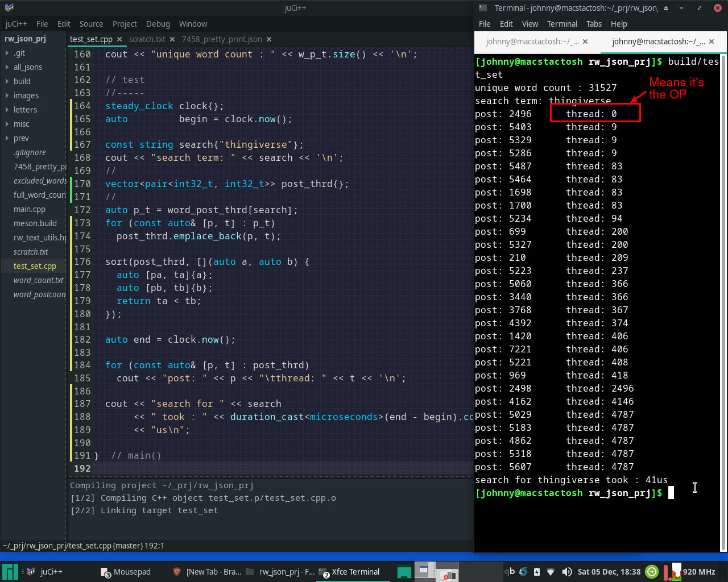728x582 pixels.
Task: Switch to the scratch.txt editor tab
Action: tap(147, 39)
